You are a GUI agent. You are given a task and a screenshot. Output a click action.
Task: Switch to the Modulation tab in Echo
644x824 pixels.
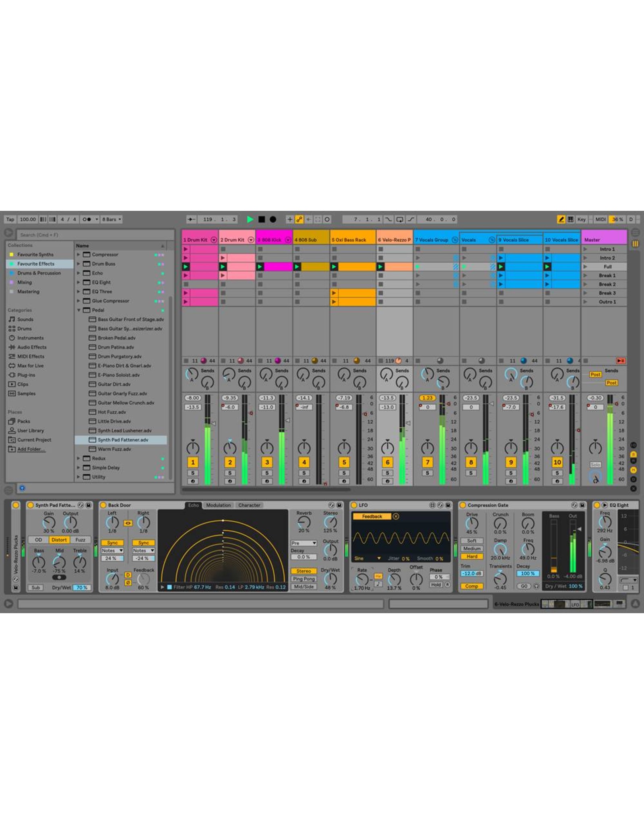pyautogui.click(x=218, y=505)
